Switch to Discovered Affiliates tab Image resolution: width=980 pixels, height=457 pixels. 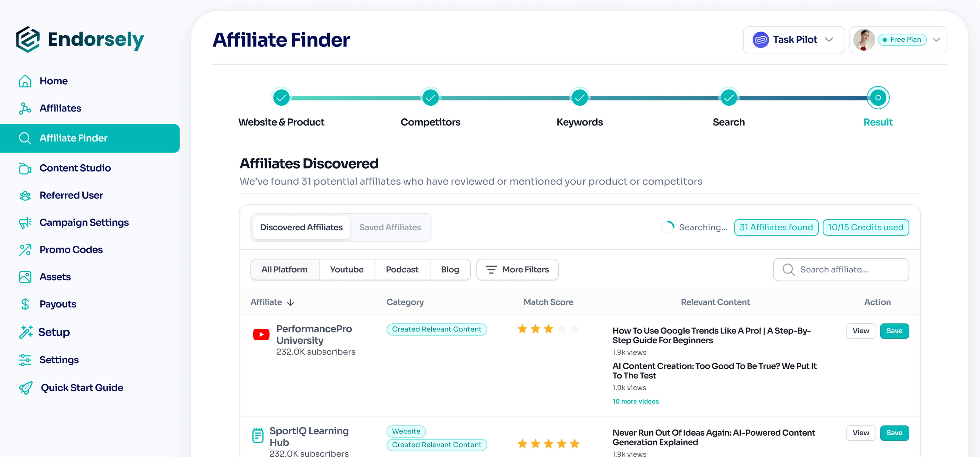[x=301, y=227]
